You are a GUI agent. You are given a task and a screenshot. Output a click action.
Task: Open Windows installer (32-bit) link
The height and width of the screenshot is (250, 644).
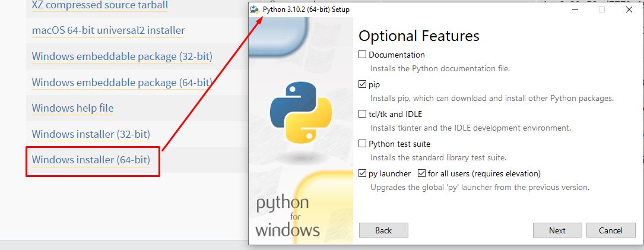coord(91,134)
